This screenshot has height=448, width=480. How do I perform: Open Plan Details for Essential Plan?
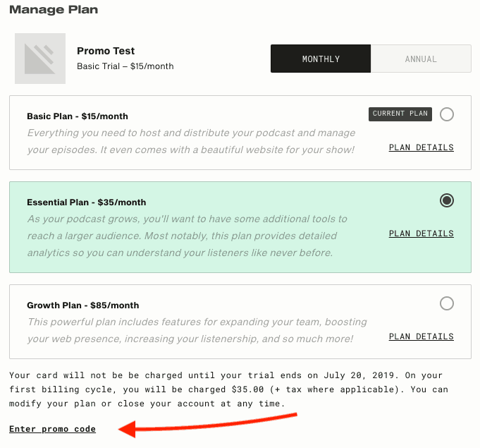421,234
